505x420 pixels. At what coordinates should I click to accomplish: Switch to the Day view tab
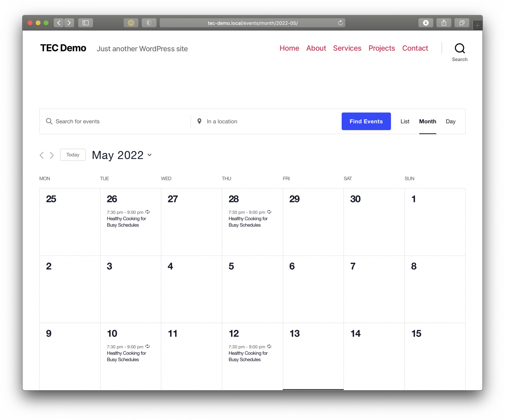point(450,121)
